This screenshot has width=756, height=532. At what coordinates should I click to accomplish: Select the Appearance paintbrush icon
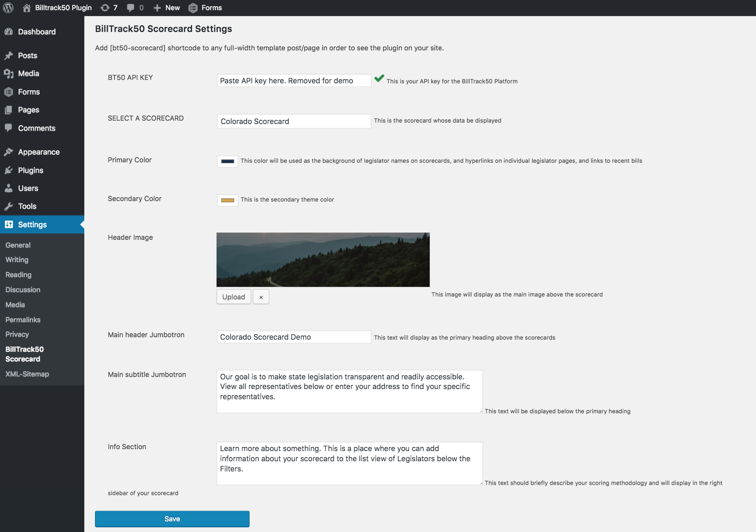coord(9,152)
